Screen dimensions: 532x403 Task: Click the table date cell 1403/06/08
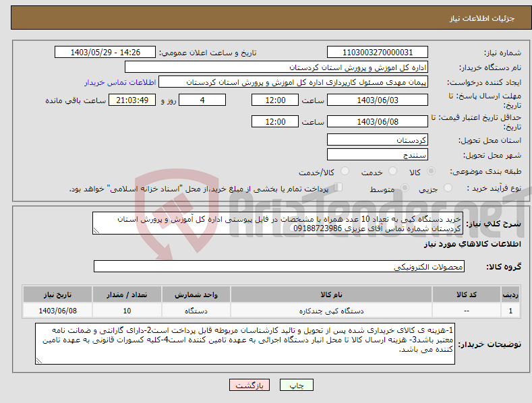pos(58,311)
